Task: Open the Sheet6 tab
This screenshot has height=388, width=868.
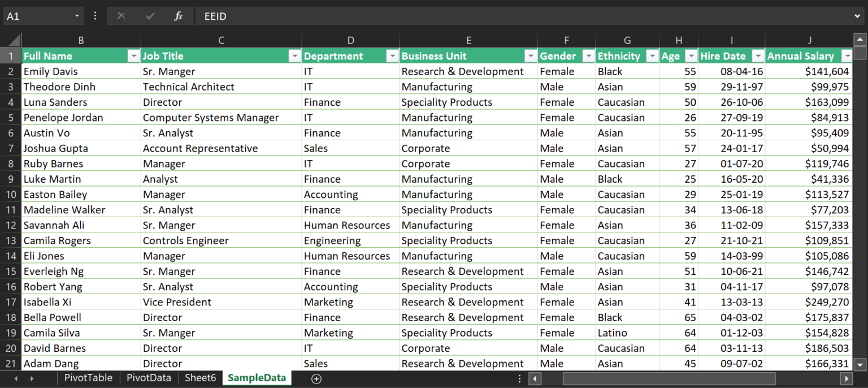Action: [200, 378]
